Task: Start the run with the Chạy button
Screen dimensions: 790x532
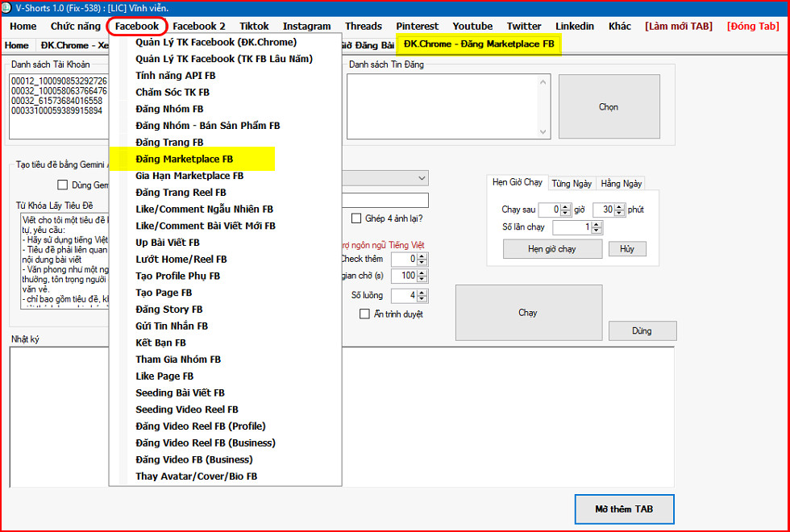Action: pyautogui.click(x=529, y=313)
